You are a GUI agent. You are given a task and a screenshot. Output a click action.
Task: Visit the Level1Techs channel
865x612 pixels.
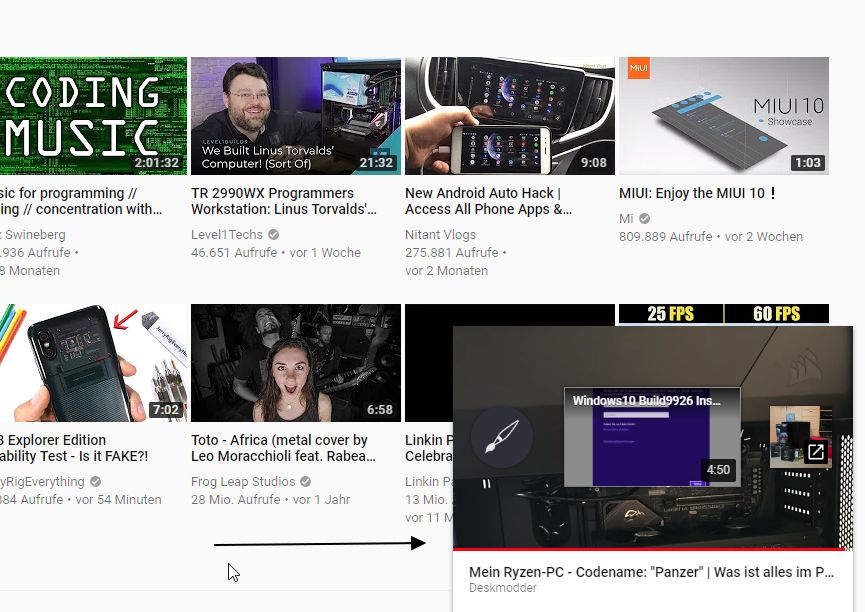(x=227, y=235)
